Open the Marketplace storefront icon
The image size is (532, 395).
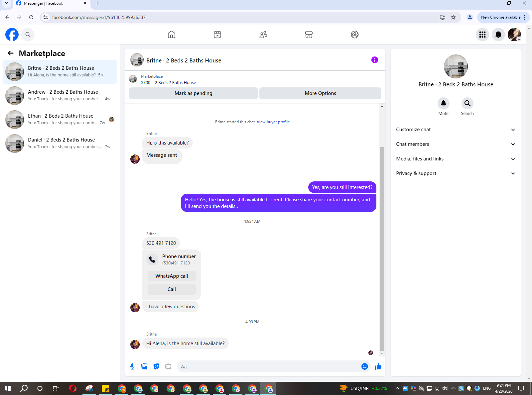(309, 35)
